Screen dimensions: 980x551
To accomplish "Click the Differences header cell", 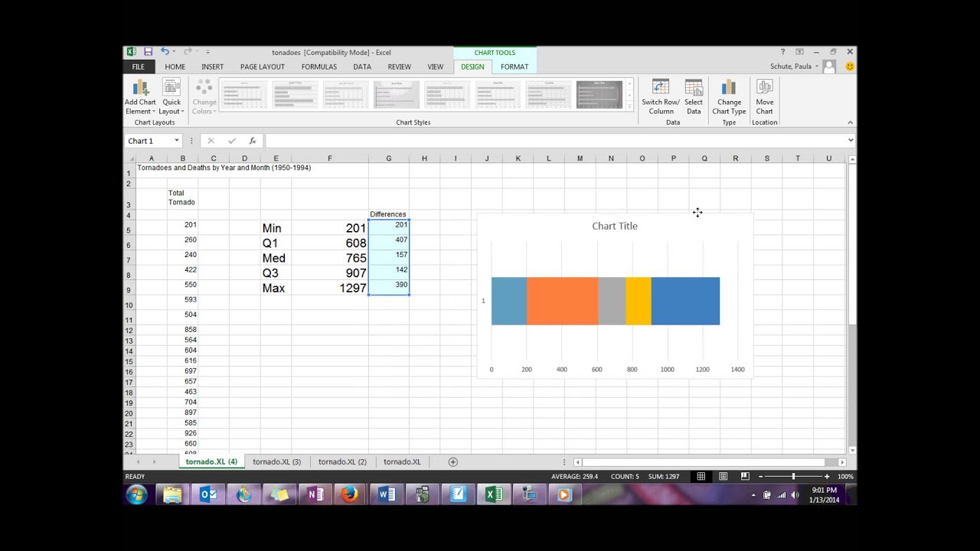I will click(x=388, y=214).
